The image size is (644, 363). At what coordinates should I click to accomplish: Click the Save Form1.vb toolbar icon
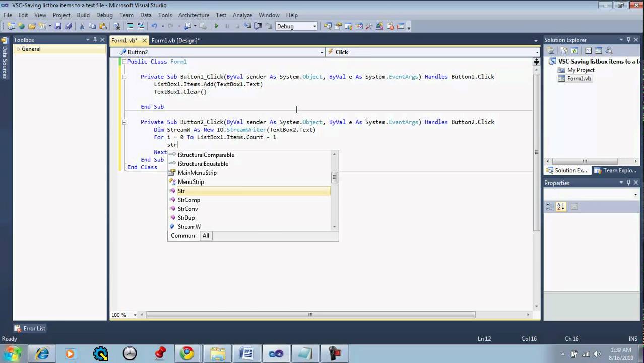[58, 26]
